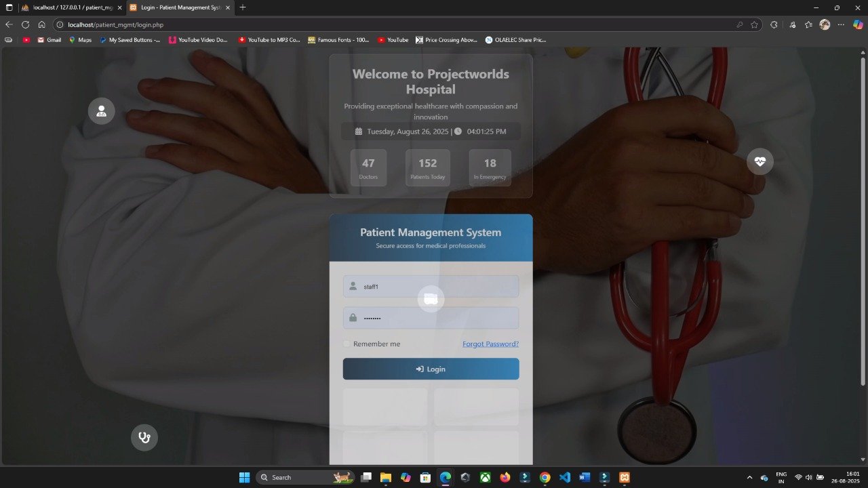Screen dimensions: 868x488
Task: Click the browser home icon
Action: pyautogui.click(x=41, y=24)
